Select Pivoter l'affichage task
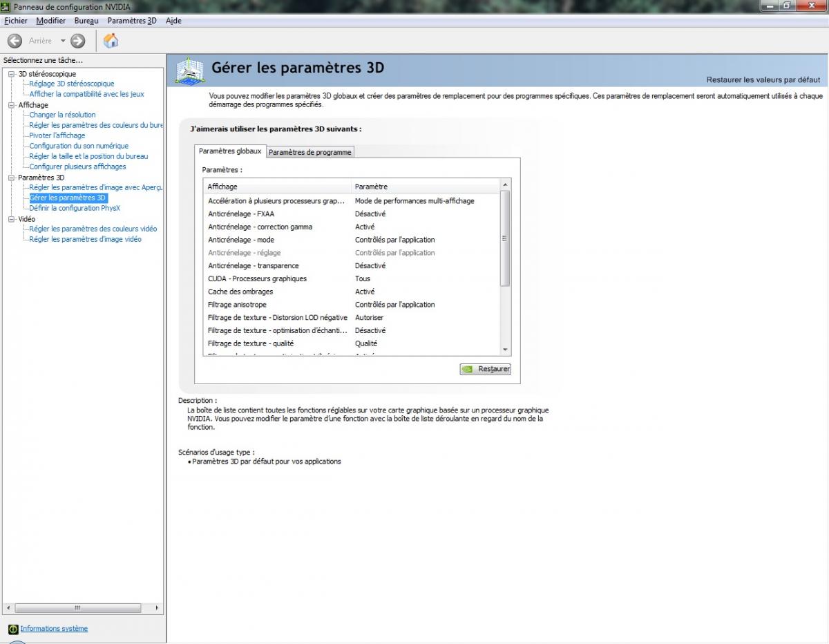Image resolution: width=829 pixels, height=644 pixels. (x=57, y=135)
